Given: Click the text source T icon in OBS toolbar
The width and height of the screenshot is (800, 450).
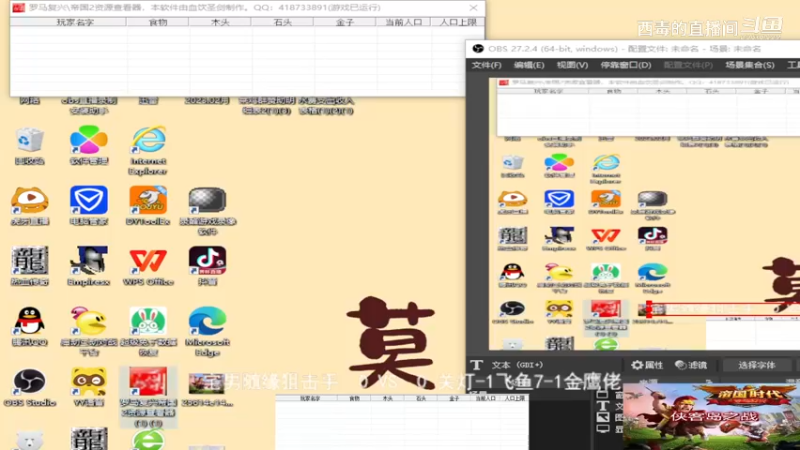Looking at the screenshot, I should point(477,365).
